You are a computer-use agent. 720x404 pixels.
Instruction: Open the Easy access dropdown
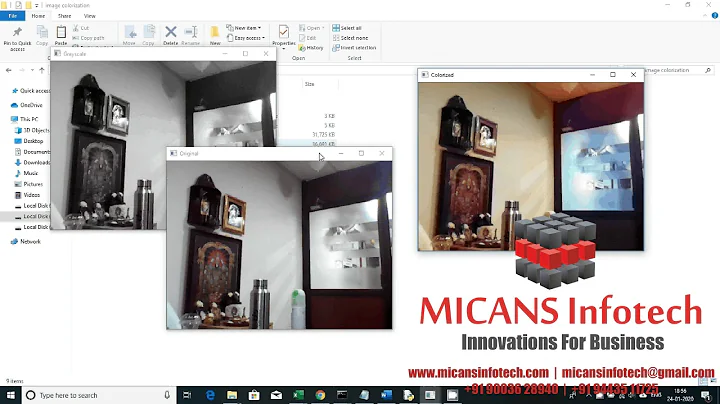(x=246, y=38)
